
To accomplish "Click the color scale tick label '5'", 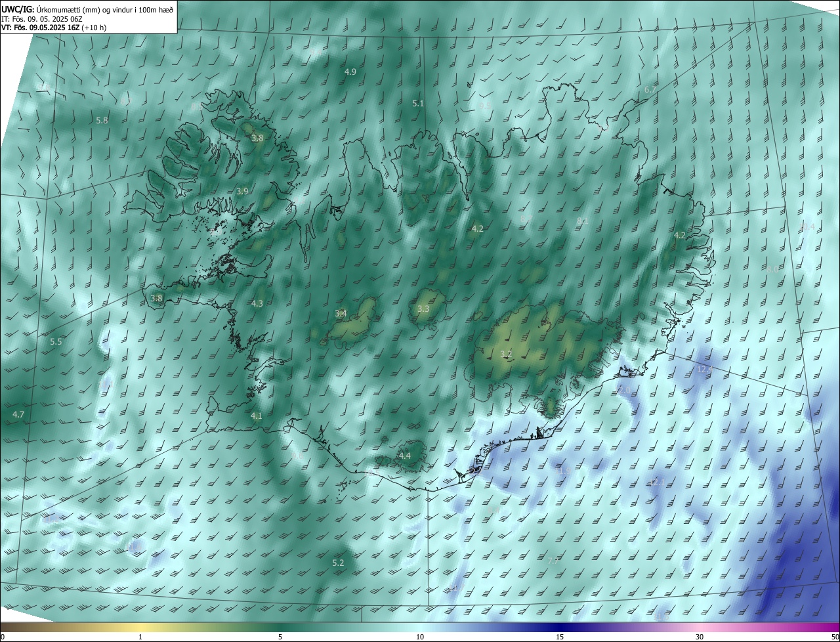I will (280, 637).
